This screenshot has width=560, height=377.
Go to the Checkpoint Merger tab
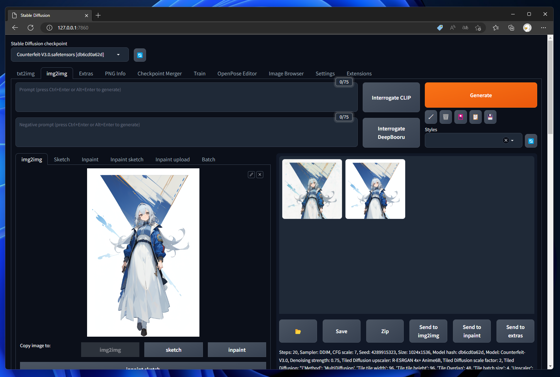(160, 74)
